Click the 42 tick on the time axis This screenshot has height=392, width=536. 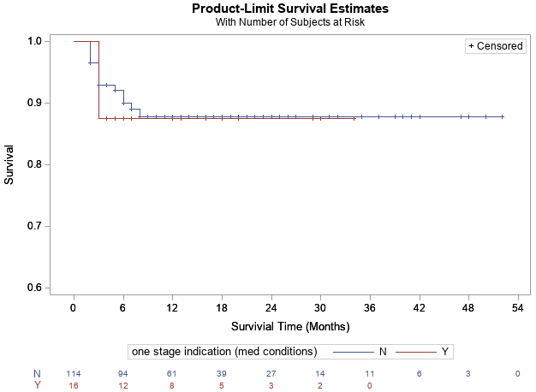[x=420, y=306]
